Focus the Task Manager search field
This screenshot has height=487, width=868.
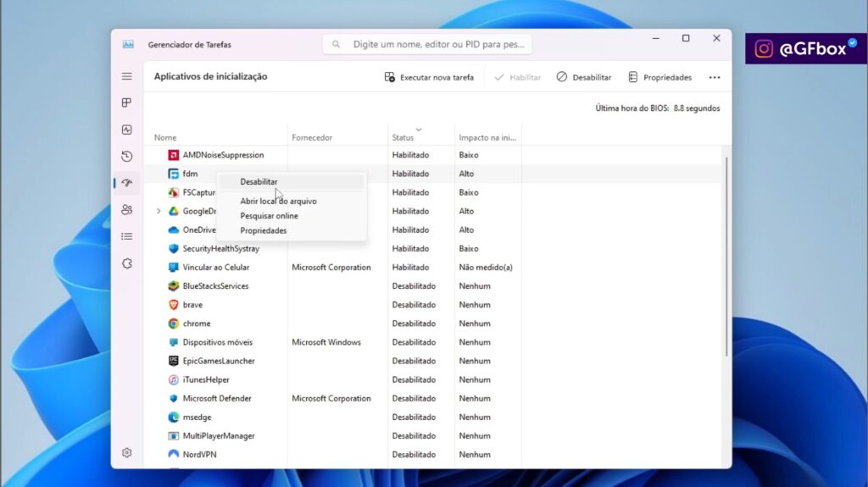[427, 44]
